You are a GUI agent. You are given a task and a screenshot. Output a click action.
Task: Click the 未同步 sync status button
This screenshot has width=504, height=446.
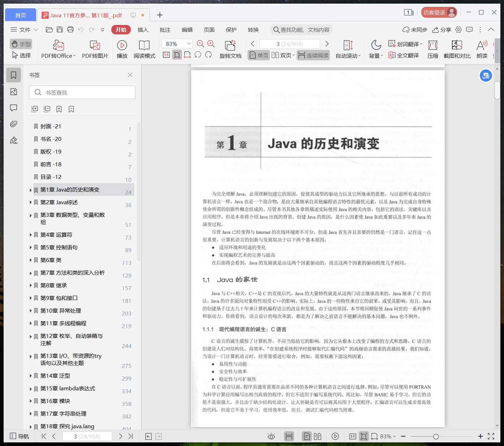415,30
